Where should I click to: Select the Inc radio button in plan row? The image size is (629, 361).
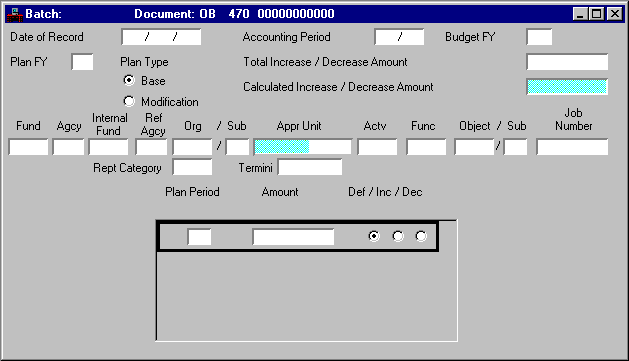pyautogui.click(x=398, y=236)
